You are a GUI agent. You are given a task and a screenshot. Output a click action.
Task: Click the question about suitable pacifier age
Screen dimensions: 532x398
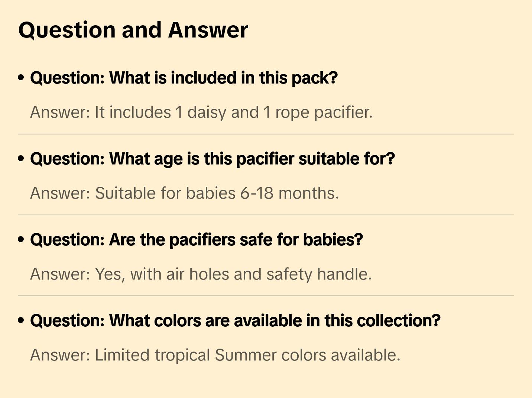[212, 159]
